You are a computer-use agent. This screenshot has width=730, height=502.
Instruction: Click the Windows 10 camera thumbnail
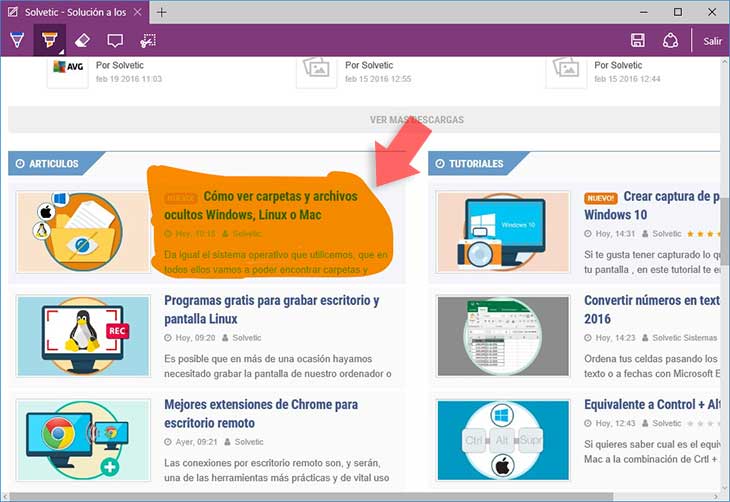tap(503, 232)
